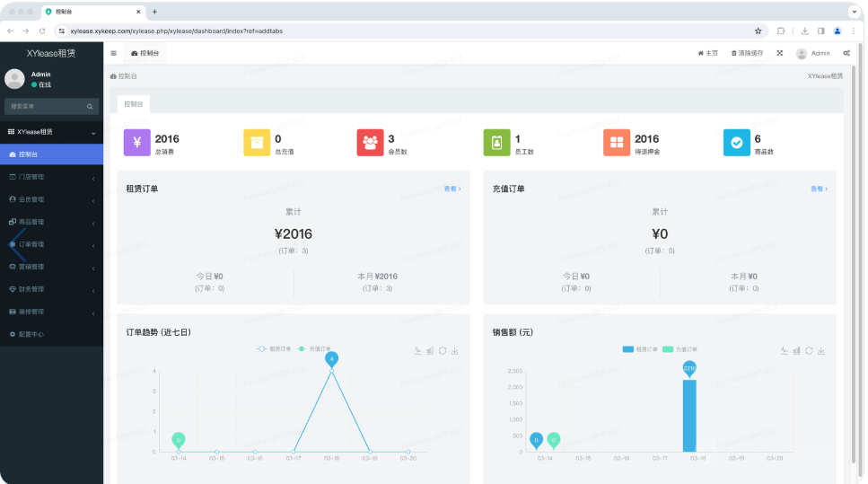Click the 清除缓存 button in top bar
This screenshot has width=868, height=484.
(x=747, y=53)
